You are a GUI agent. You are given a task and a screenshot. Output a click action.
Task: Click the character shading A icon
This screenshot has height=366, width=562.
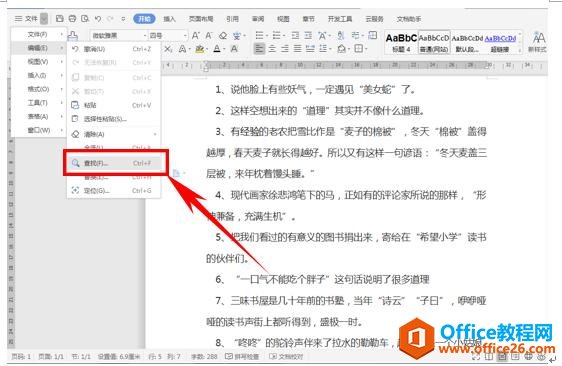[234, 49]
